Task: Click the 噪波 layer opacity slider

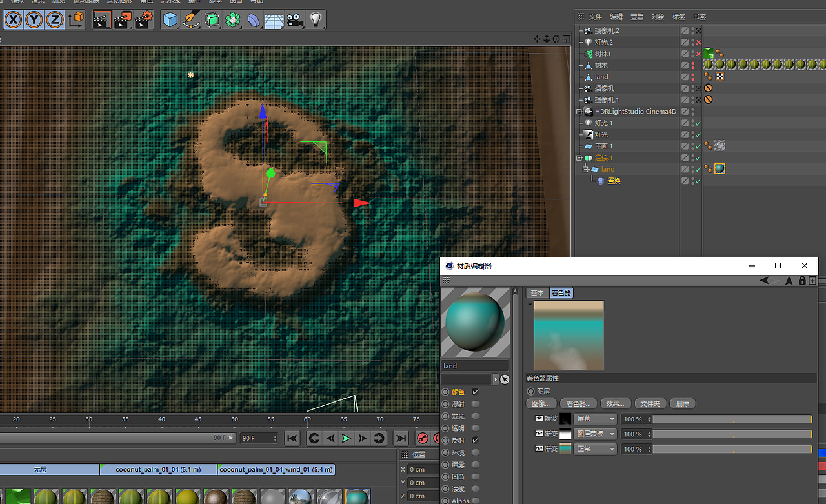Action: tap(732, 419)
